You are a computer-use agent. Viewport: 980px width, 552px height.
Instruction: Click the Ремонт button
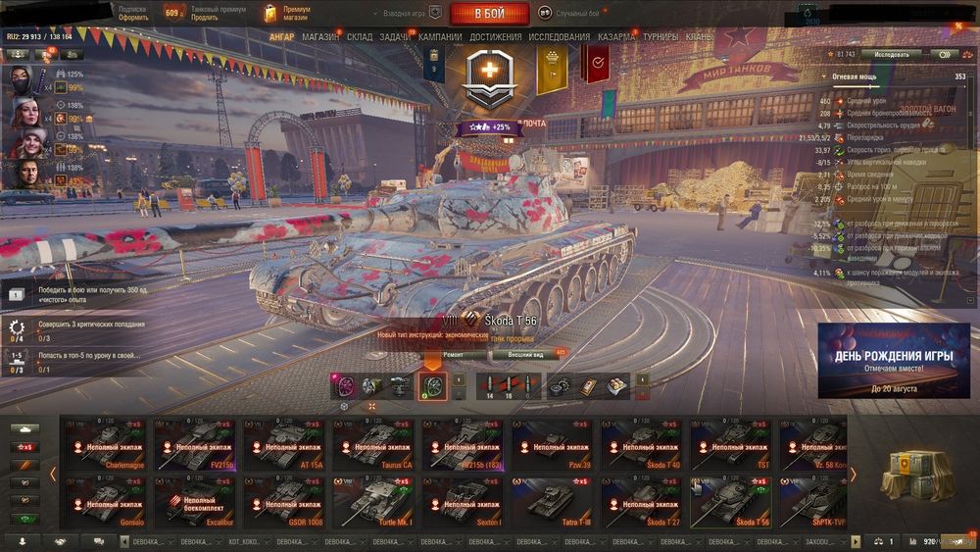tap(454, 355)
